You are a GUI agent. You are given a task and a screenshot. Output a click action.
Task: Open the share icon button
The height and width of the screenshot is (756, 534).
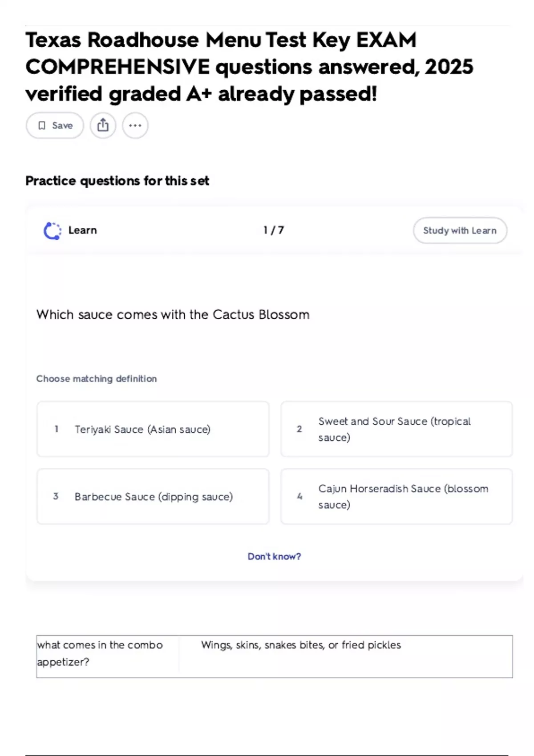103,125
